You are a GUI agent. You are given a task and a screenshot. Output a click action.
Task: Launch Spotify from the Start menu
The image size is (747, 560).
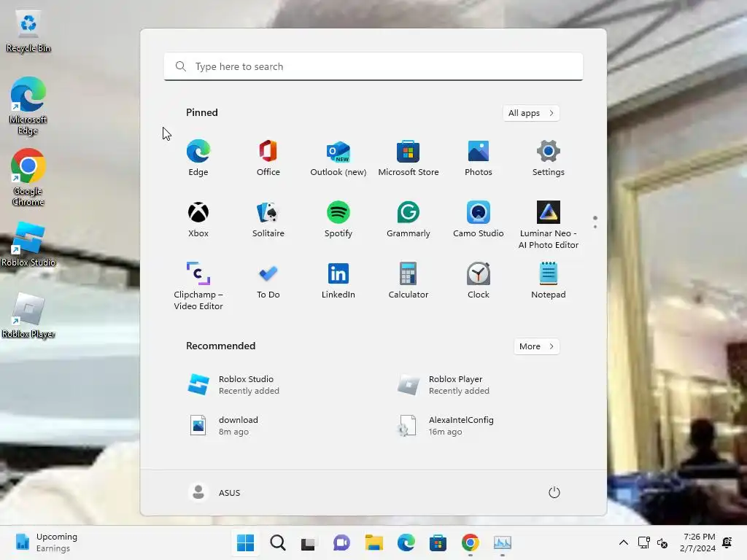(338, 219)
